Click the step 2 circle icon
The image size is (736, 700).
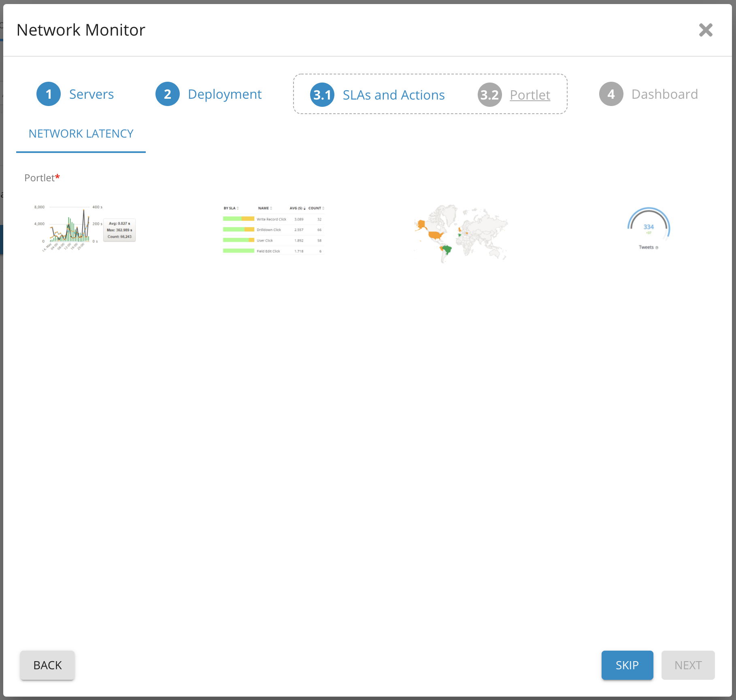(168, 94)
